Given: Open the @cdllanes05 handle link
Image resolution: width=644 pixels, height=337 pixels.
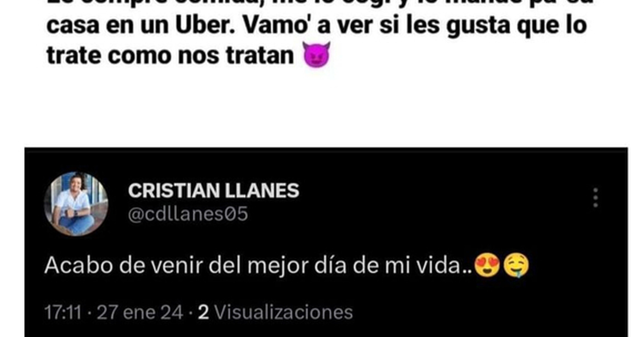Looking at the screenshot, I should [188, 214].
